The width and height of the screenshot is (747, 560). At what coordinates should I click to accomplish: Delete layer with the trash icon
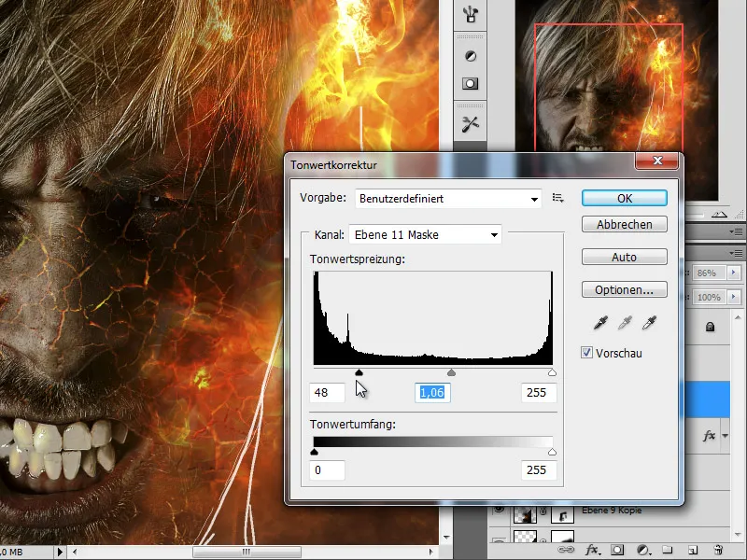pos(718,550)
